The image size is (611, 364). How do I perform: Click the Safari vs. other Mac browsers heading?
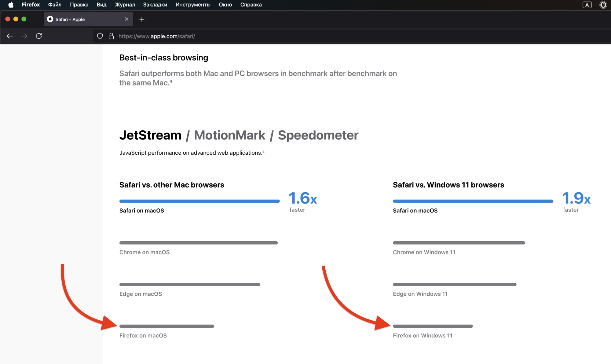click(x=172, y=185)
